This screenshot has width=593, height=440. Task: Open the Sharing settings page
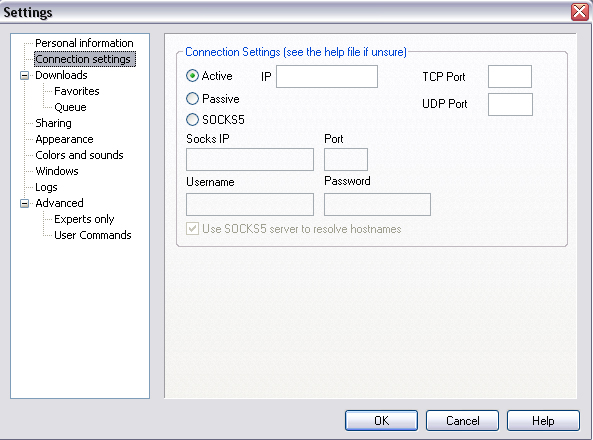pos(53,123)
